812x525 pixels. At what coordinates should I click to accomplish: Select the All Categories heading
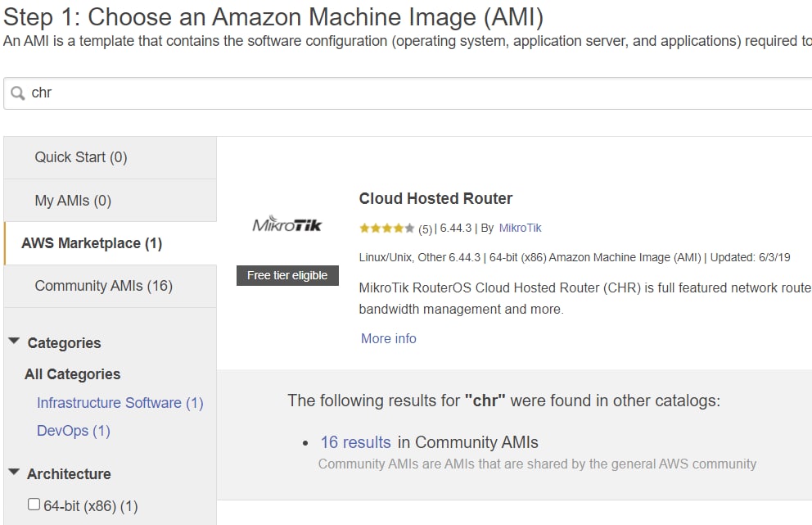click(x=73, y=374)
